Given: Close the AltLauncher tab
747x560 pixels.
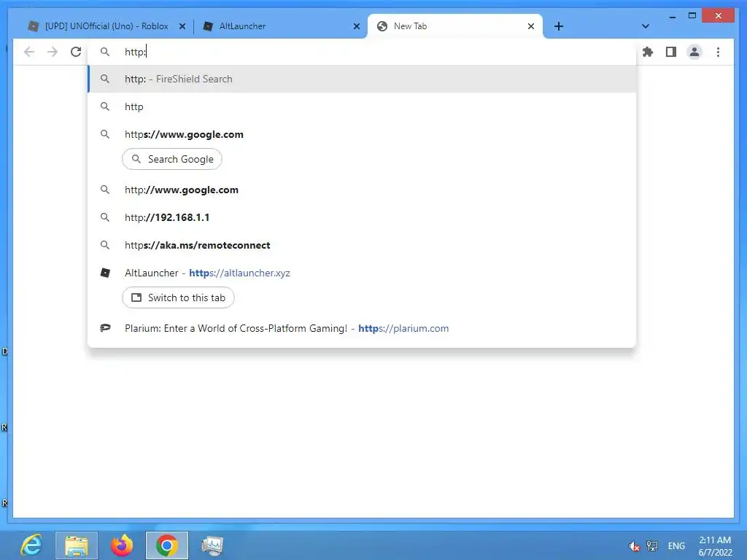Looking at the screenshot, I should (x=356, y=26).
